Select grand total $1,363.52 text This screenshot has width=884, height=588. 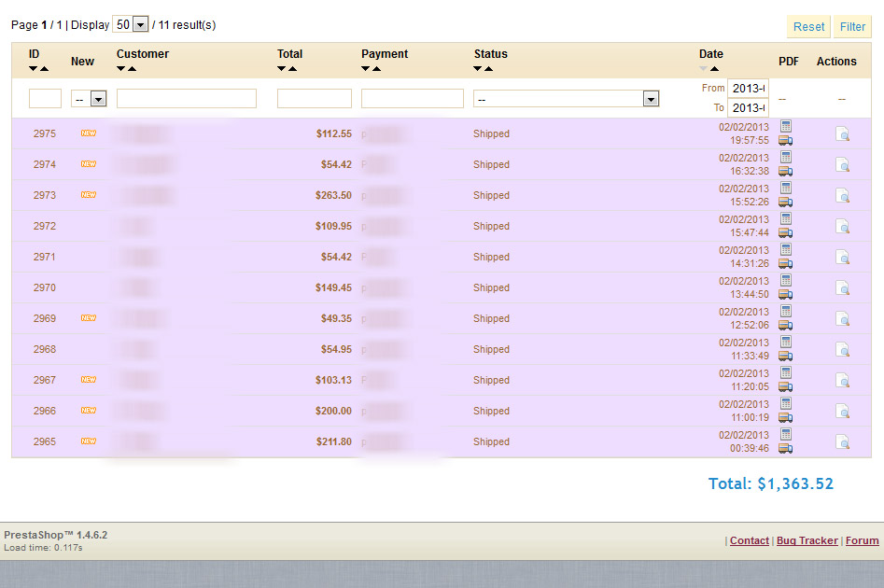tap(771, 483)
